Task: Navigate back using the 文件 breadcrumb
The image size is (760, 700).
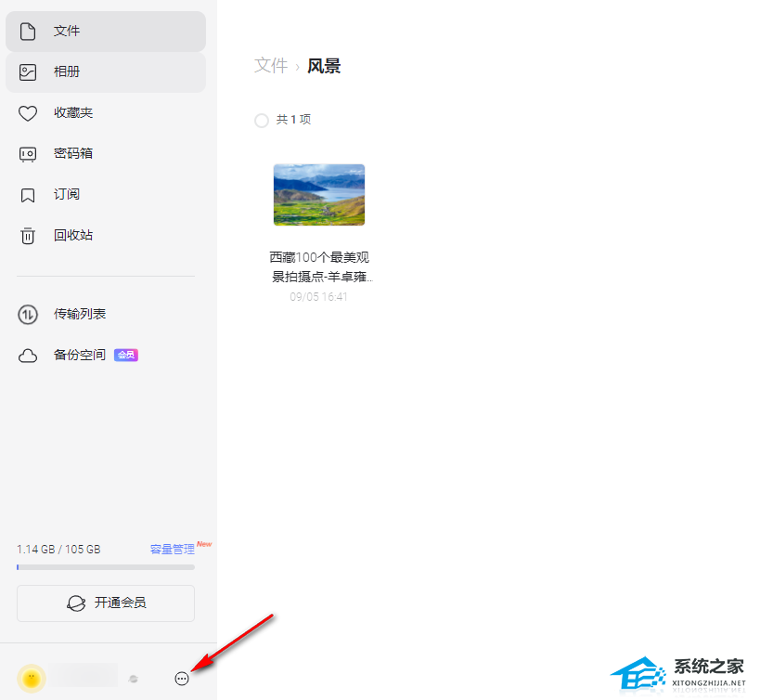Action: [270, 65]
